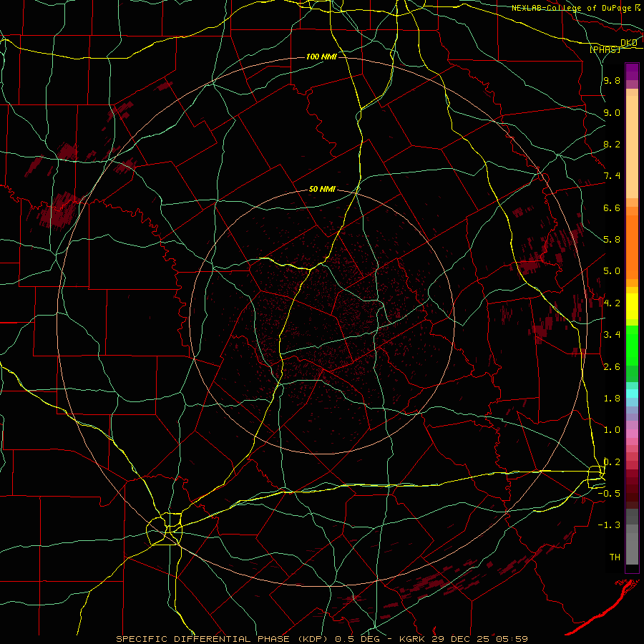Select the -0.5 value on color scale
The height and width of the screenshot is (644, 644).
[x=609, y=494]
